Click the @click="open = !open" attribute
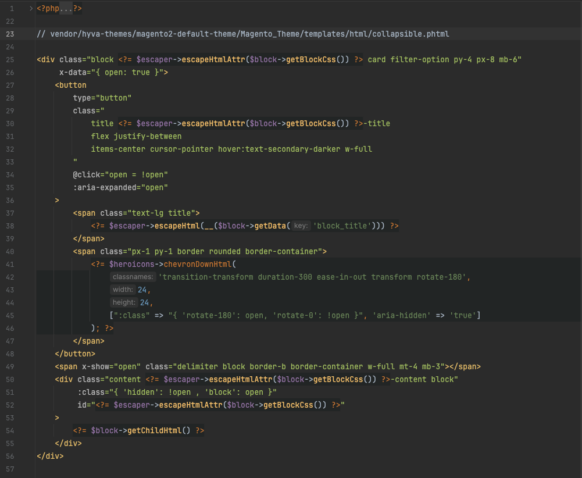Viewport: 582px width, 478px height. [120, 175]
